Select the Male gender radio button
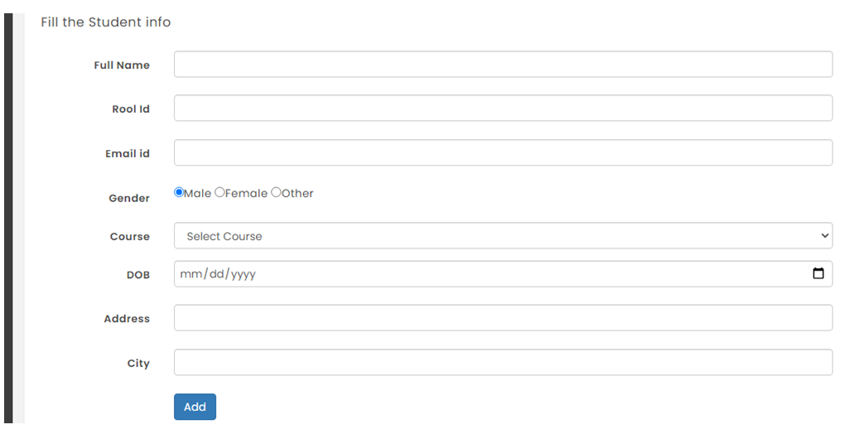Viewport: 868px width, 439px height. click(179, 192)
